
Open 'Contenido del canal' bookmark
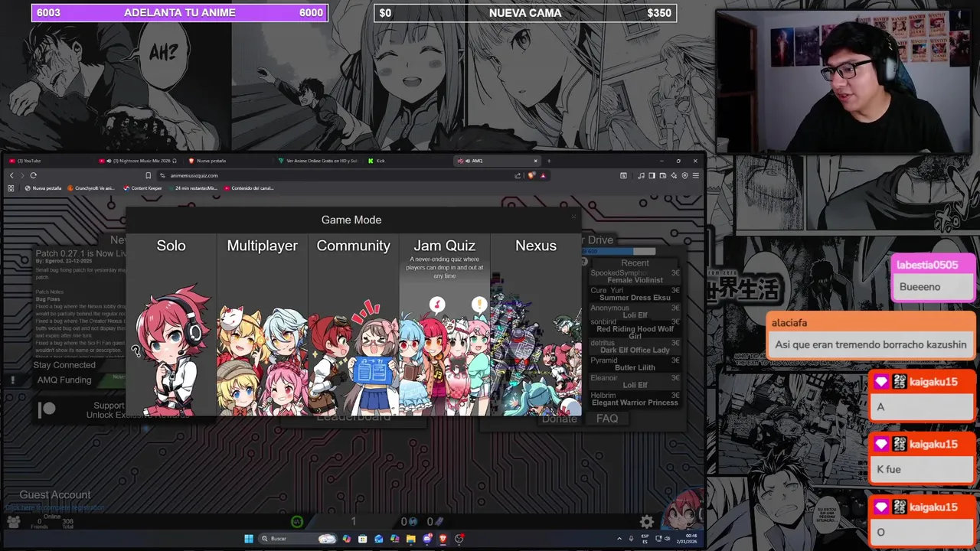[248, 188]
